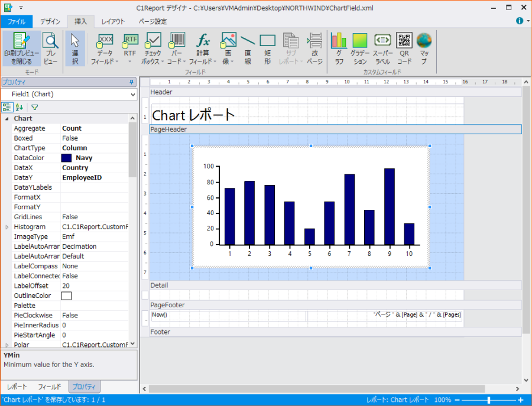This screenshot has width=532, height=406.
Task: Insert a gradient (グラデーション) field
Action: point(360,48)
